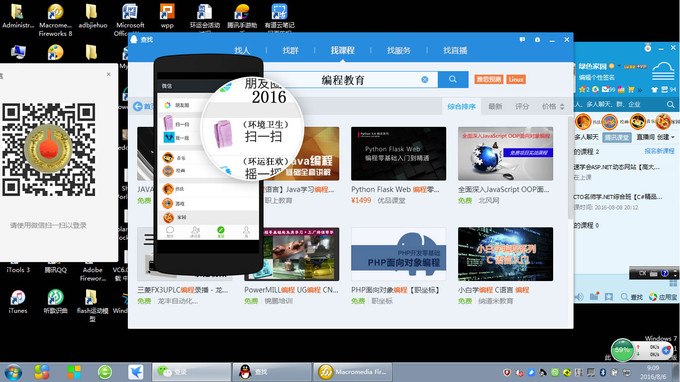Click the PowerMILL编程 UG编程 course title
680x382 pixels.
click(x=291, y=290)
